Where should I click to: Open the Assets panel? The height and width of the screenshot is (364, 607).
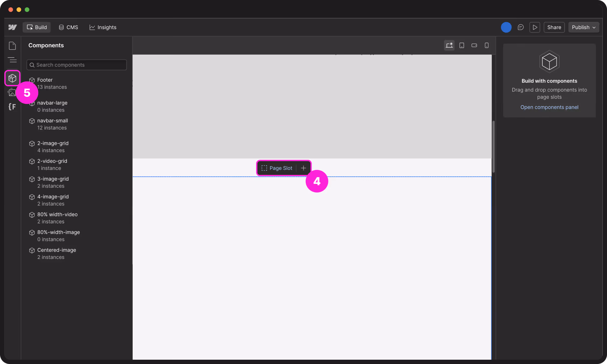pos(12,92)
